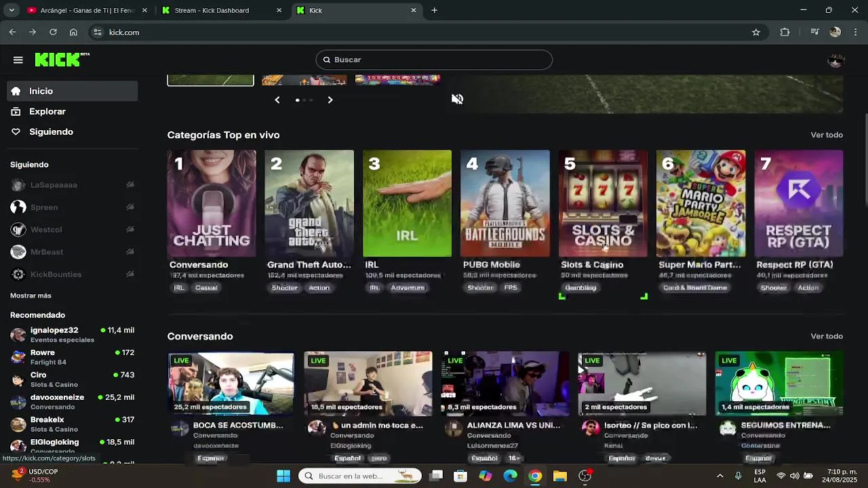The width and height of the screenshot is (868, 488).
Task: Open Breakelx recommended channel
Action: coord(71,424)
